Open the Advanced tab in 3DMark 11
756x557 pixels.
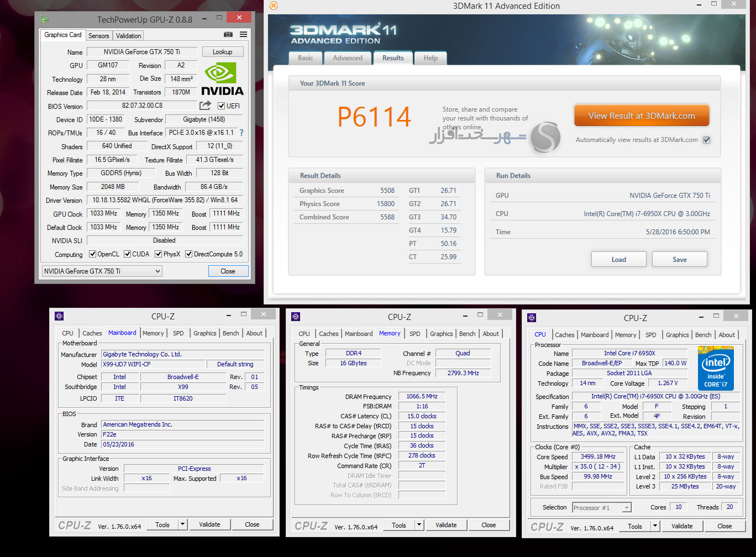pyautogui.click(x=348, y=58)
